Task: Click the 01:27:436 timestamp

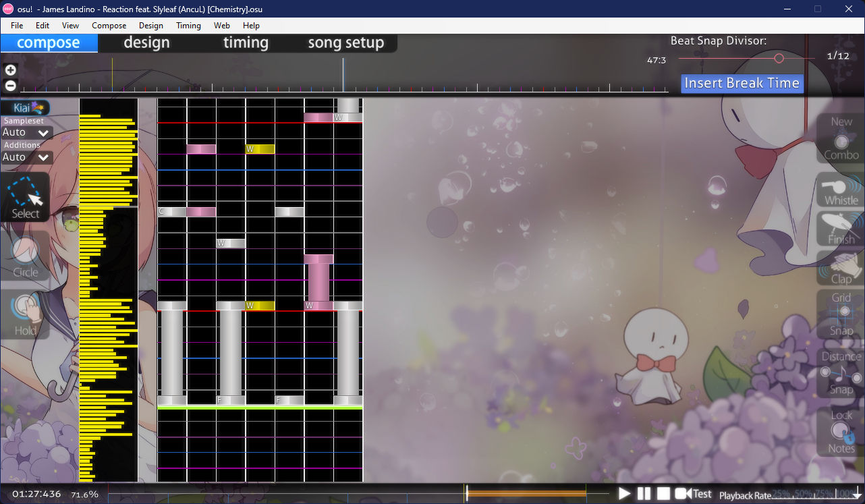Action: (x=36, y=494)
